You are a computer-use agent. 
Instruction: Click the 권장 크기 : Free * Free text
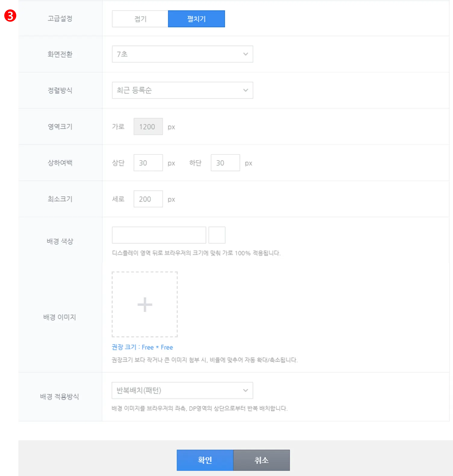(142, 347)
